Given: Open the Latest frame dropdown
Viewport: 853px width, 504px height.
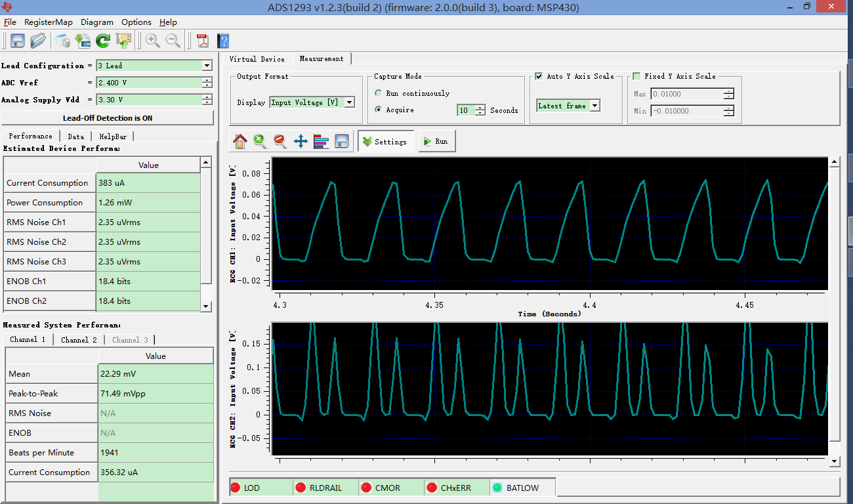Looking at the screenshot, I should pyautogui.click(x=594, y=106).
